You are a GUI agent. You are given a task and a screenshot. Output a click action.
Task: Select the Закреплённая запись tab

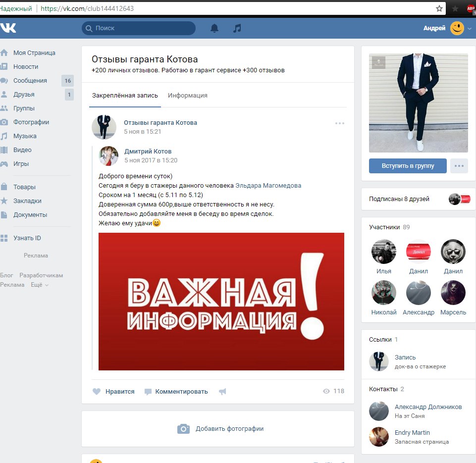pyautogui.click(x=125, y=96)
